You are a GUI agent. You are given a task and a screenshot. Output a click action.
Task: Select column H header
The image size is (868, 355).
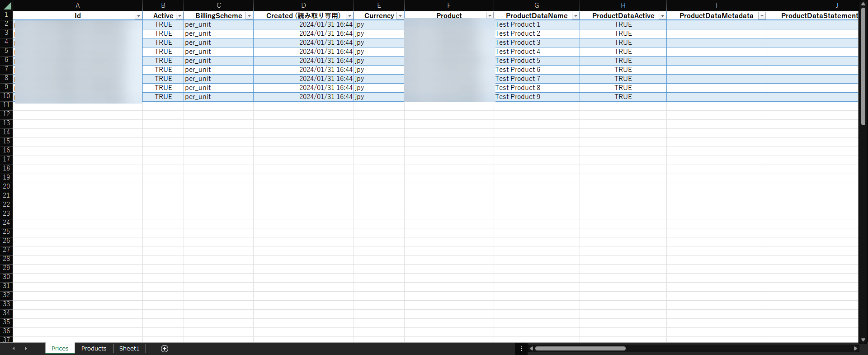(623, 5)
